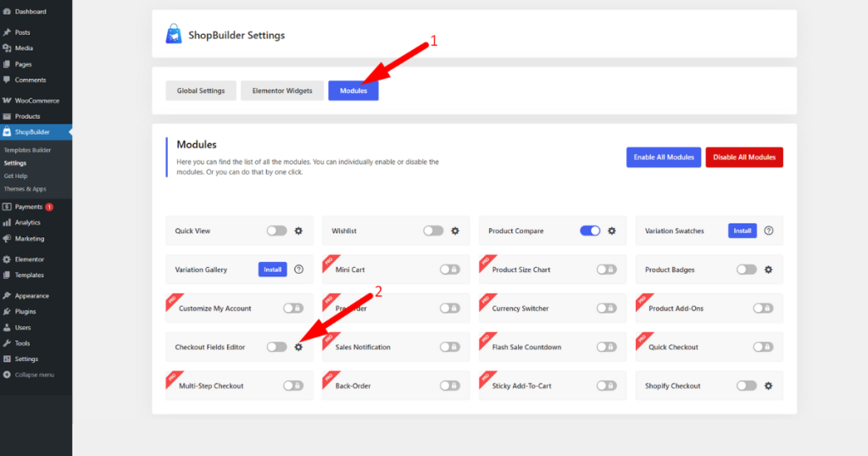Toggle the locked Flash Sale Countdown switch
Viewport: 868px width, 456px height.
[607, 347]
